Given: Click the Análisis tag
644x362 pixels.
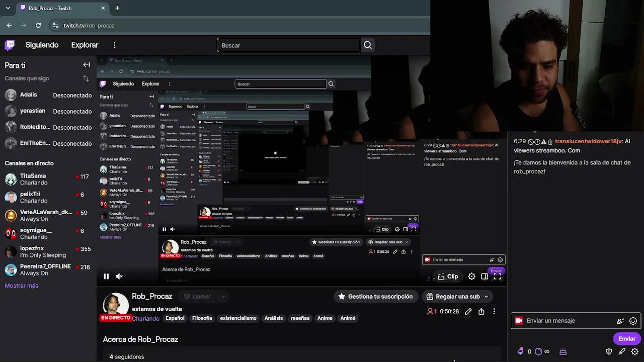Looking at the screenshot, I should coord(274,318).
